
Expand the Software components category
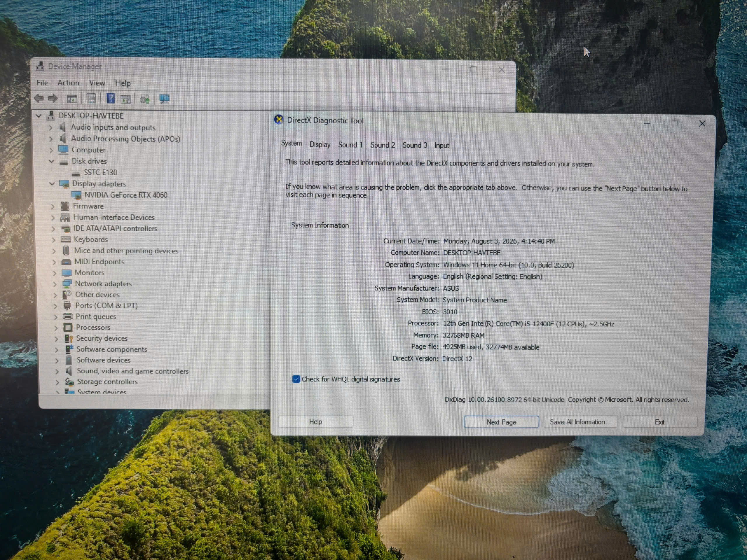(x=57, y=349)
